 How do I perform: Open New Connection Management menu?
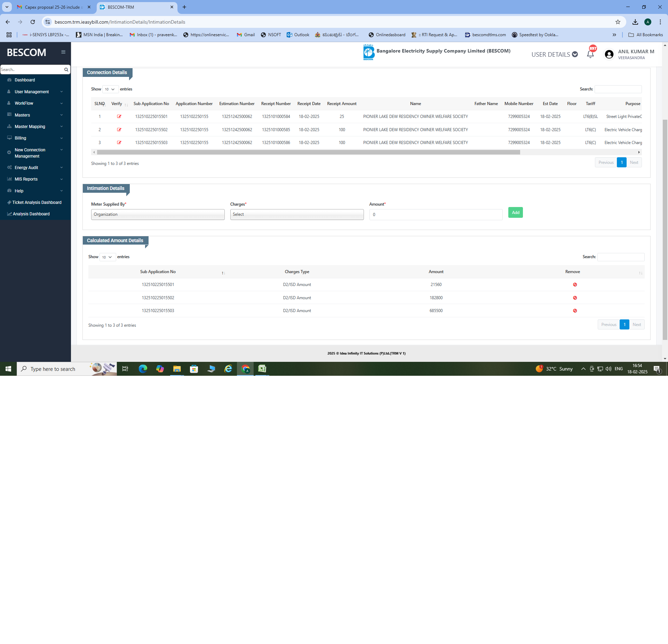tap(35, 153)
